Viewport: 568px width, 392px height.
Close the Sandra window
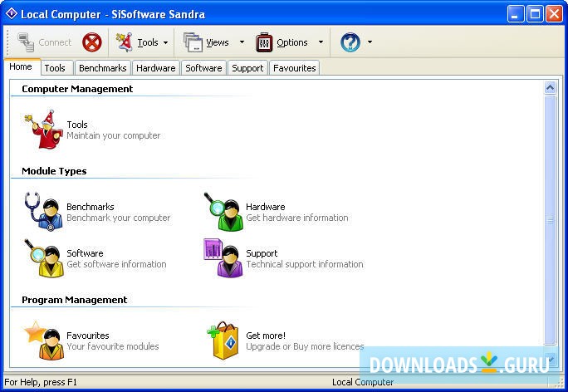pos(554,14)
